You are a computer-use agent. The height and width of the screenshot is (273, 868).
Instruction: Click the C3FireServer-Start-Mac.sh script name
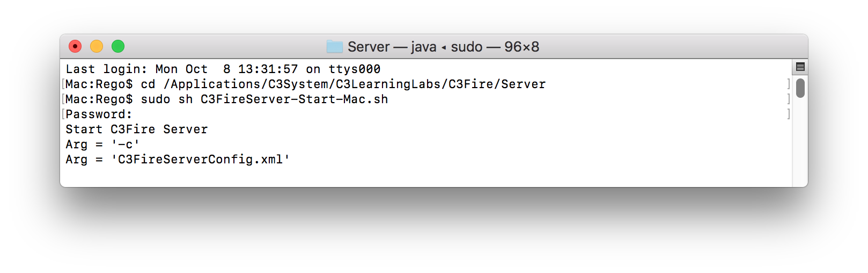[294, 99]
